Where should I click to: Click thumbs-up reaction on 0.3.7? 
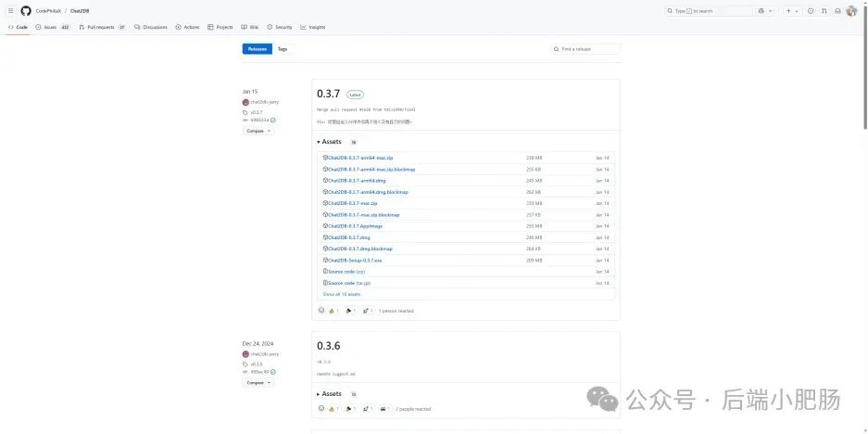[x=333, y=311]
